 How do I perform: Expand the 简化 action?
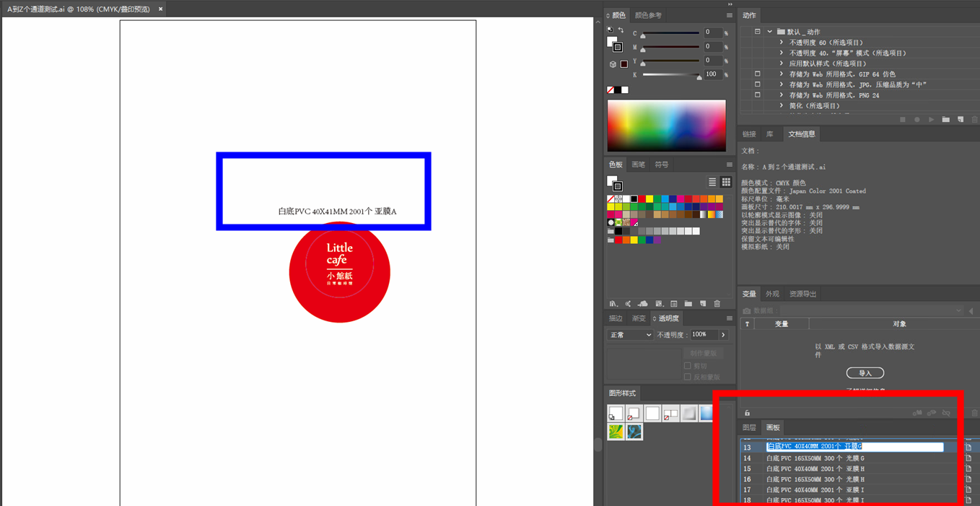pyautogui.click(x=782, y=105)
